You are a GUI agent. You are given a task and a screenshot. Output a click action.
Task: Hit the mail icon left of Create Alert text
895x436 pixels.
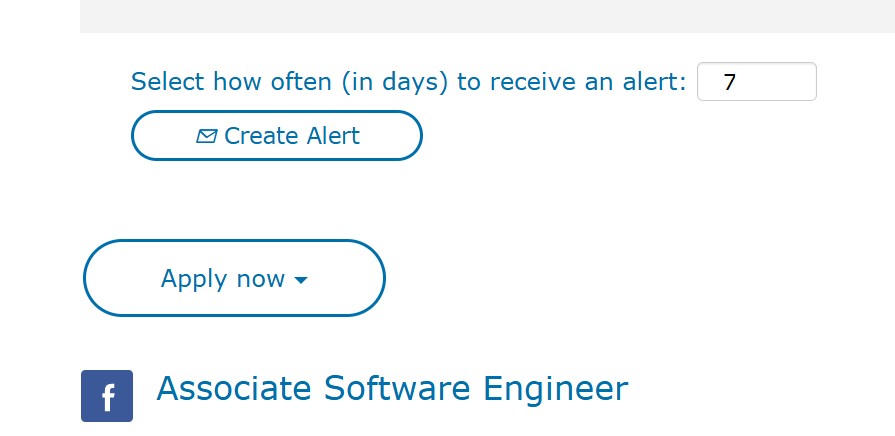click(x=207, y=136)
